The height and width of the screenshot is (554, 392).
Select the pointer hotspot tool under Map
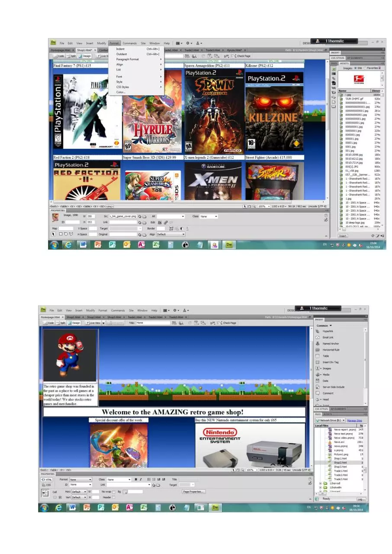tap(54, 234)
